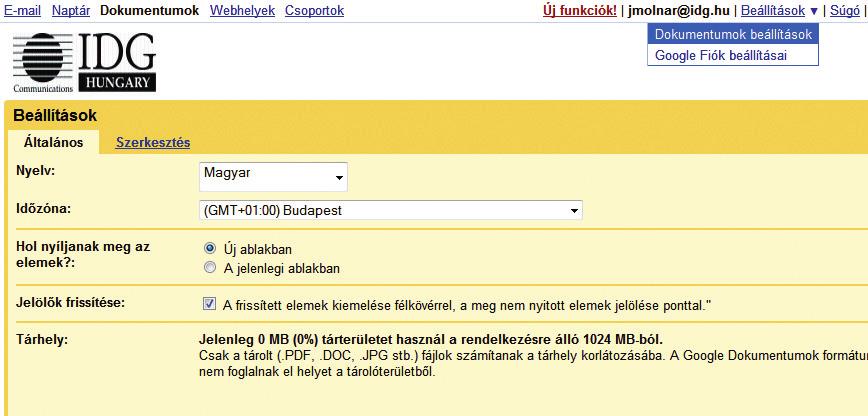Open the Nyelv language dropdown
868x416 pixels.
[x=273, y=177]
